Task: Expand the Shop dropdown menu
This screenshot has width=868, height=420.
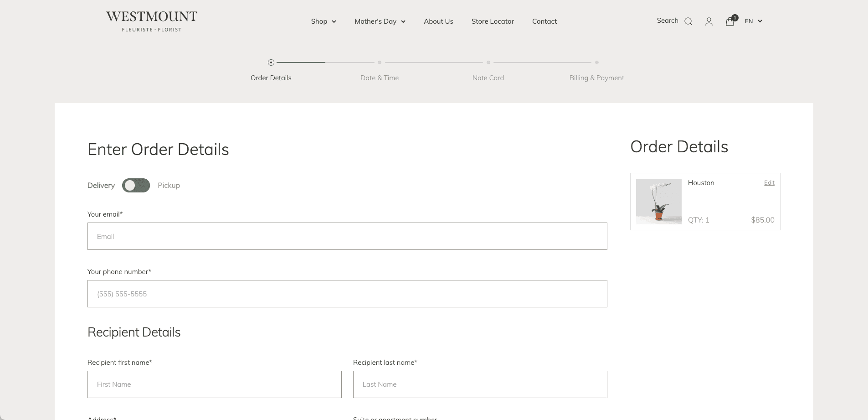Action: point(323,21)
